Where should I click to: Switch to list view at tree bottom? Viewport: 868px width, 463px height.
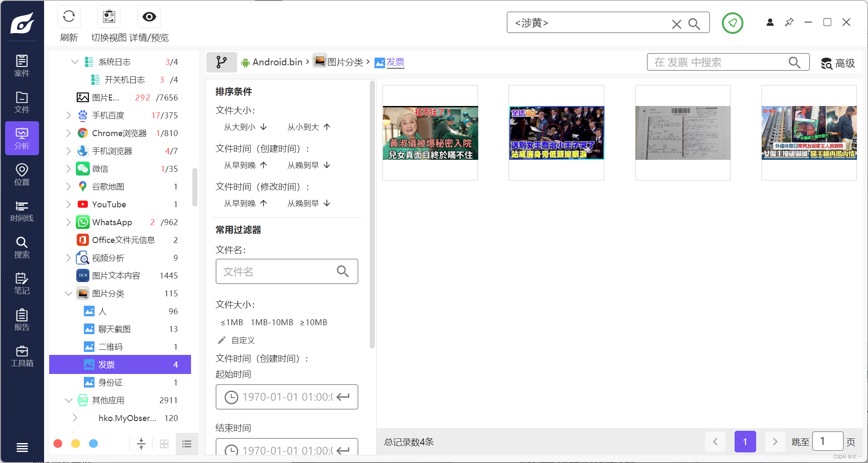point(187,444)
